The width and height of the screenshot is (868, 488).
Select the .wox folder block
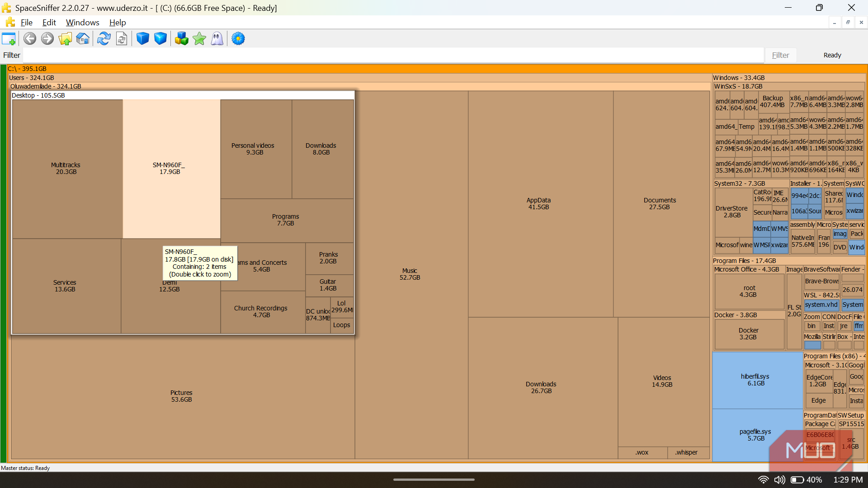tap(642, 453)
